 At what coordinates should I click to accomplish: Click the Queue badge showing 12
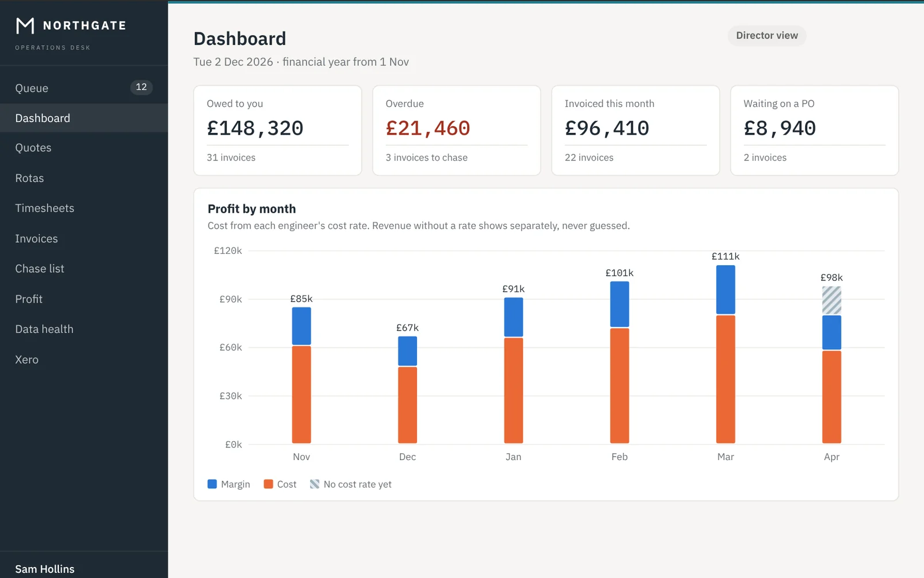141,87
